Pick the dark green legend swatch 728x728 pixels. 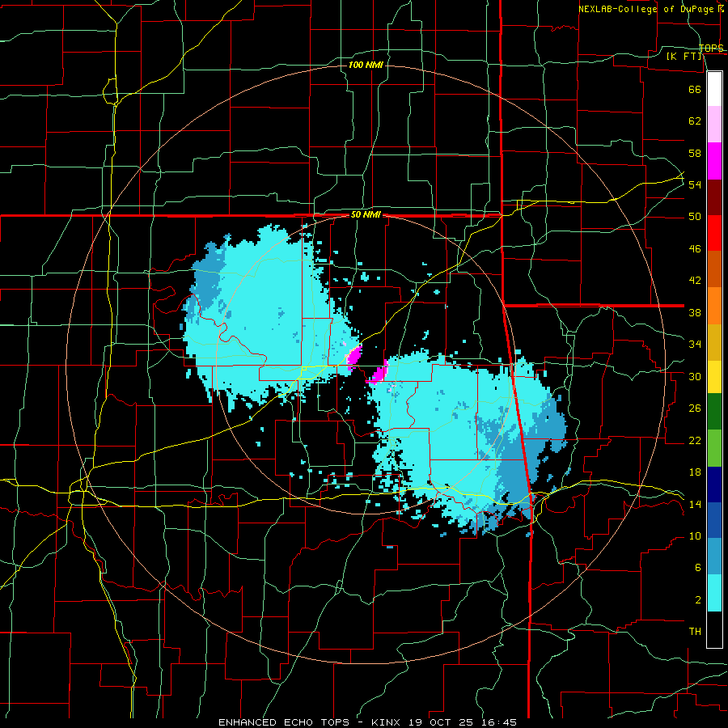tap(714, 412)
